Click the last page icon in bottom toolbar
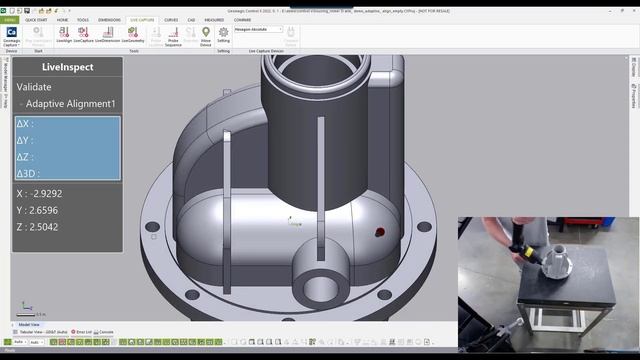640x360 pixels. 427,342
